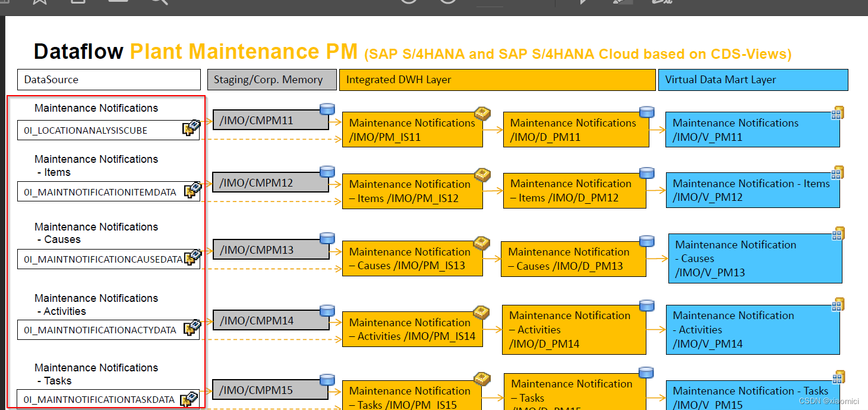The width and height of the screenshot is (868, 410).
Task: Click the cylinder icon on /IMO/D_PM12 box
Action: (x=646, y=173)
